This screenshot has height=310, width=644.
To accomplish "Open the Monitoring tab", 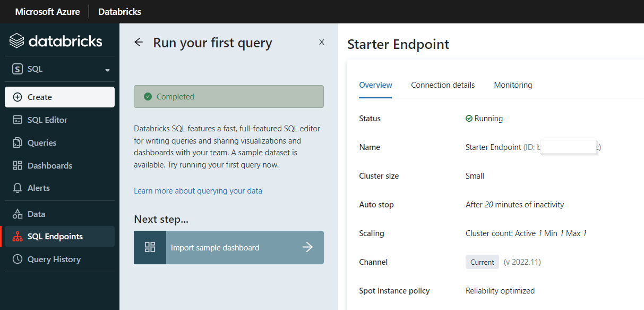I will 513,85.
